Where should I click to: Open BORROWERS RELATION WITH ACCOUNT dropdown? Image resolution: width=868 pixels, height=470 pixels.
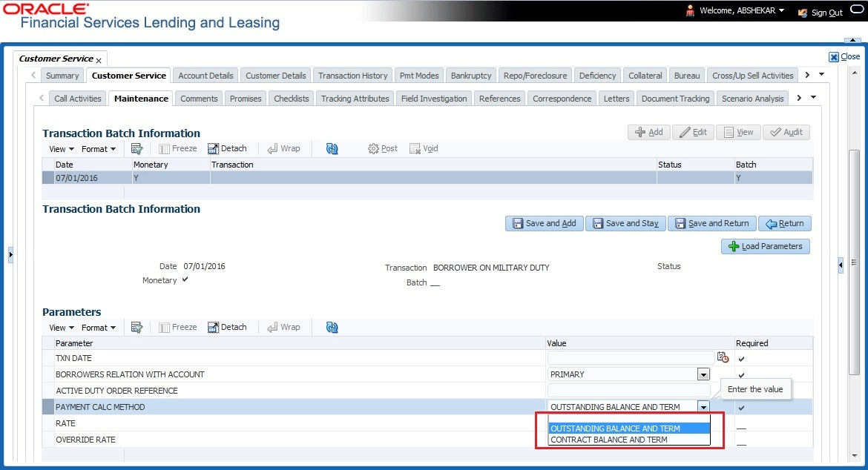[x=703, y=374]
